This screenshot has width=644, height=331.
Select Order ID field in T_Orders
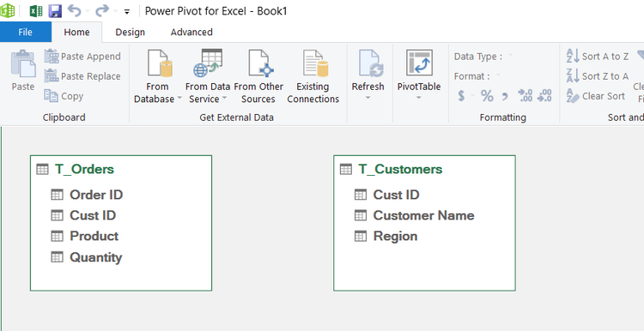pyautogui.click(x=96, y=195)
